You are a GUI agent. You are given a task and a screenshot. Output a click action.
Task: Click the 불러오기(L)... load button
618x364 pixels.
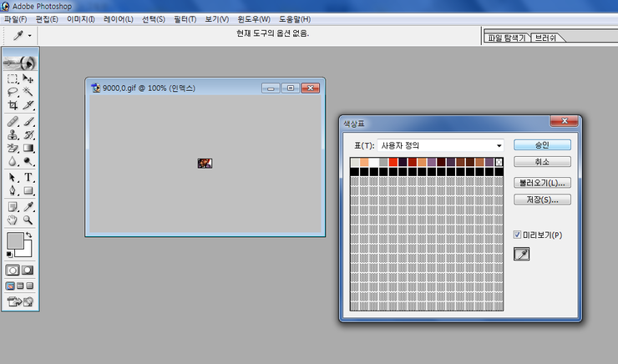coord(542,183)
